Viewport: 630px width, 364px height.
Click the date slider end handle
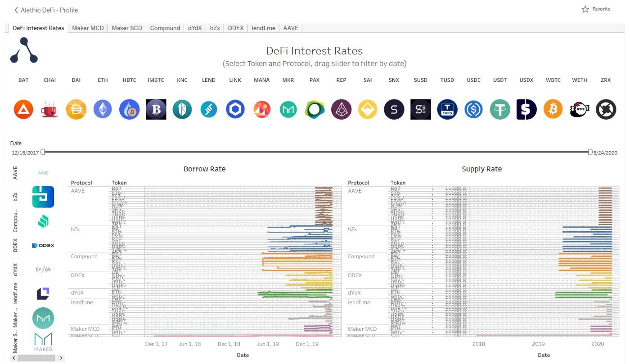590,152
